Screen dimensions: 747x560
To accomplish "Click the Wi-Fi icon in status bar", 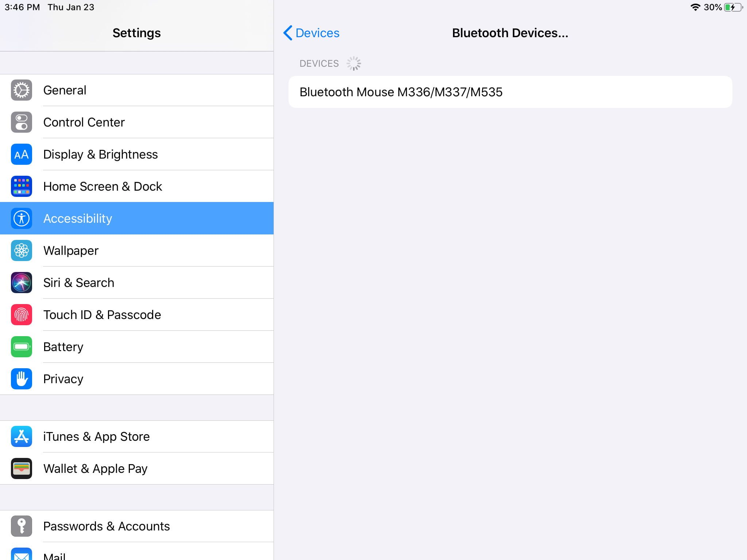I will [696, 7].
